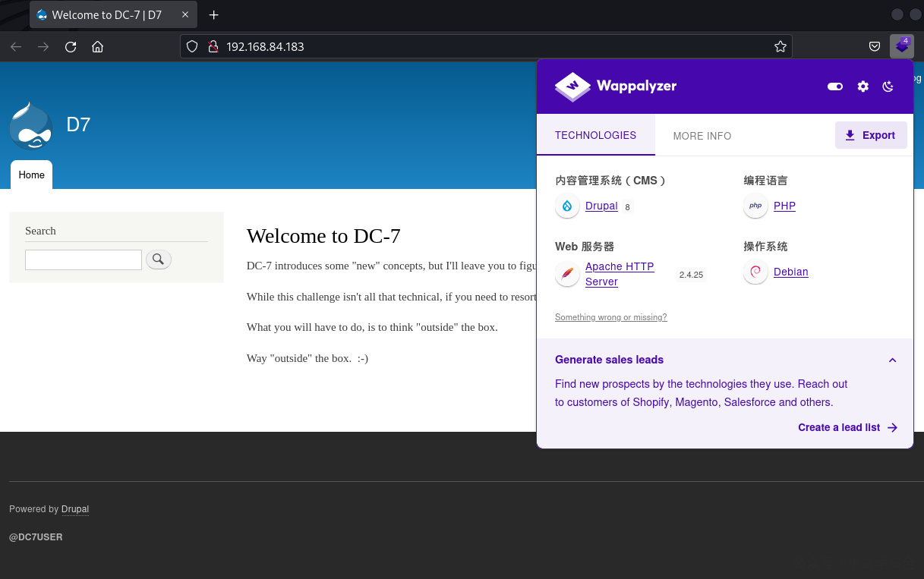Collapse the Generate sales leads section
The image size is (924, 579).
[892, 360]
